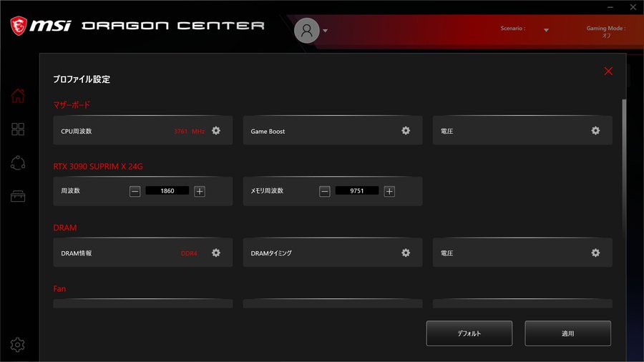Viewport: 644px width, 362px height.
Task: Click the DRAMタイミング label
Action: (271, 253)
